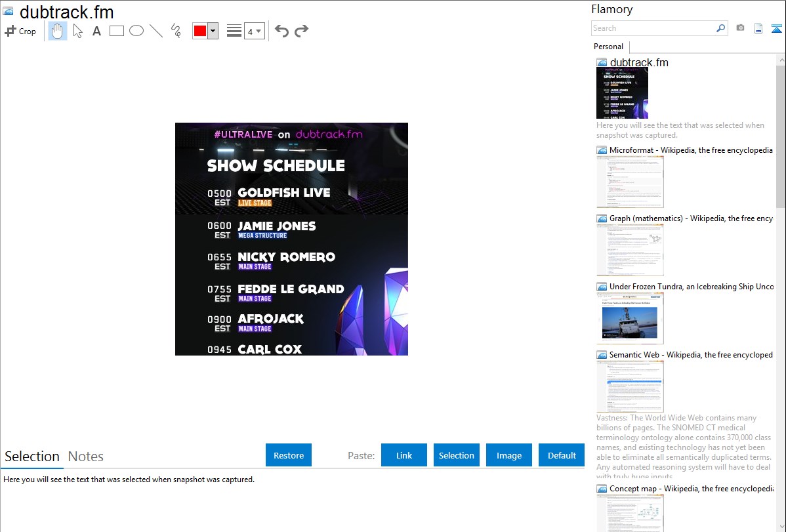
Task: Click the Concept map entry's browser icon
Action: coord(602,488)
